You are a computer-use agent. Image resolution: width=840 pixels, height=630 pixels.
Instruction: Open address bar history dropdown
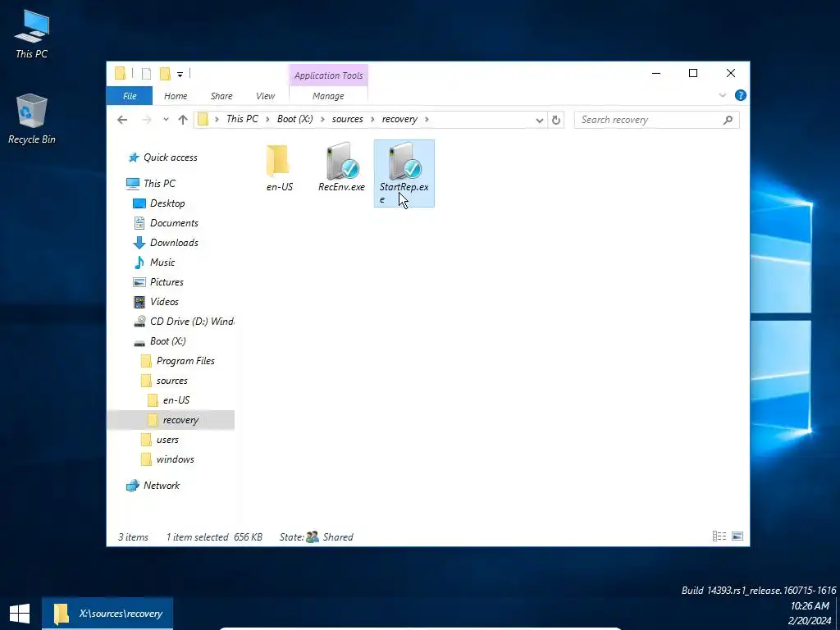click(x=540, y=120)
